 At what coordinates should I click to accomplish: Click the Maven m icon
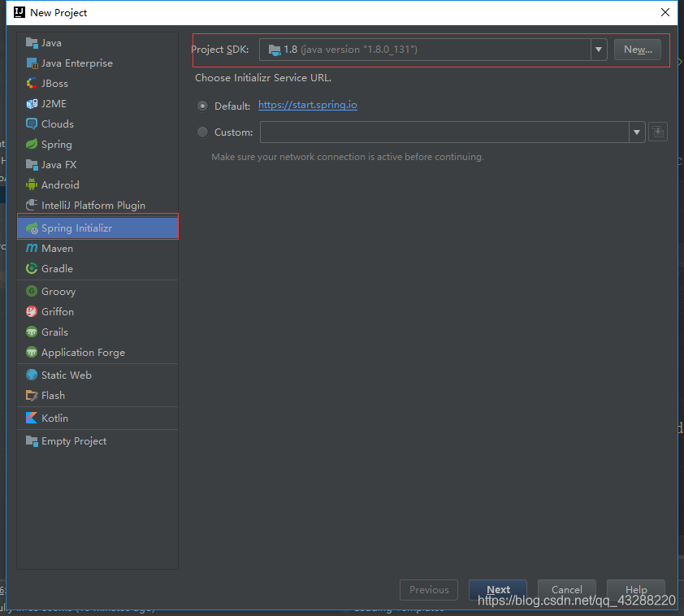coord(32,248)
